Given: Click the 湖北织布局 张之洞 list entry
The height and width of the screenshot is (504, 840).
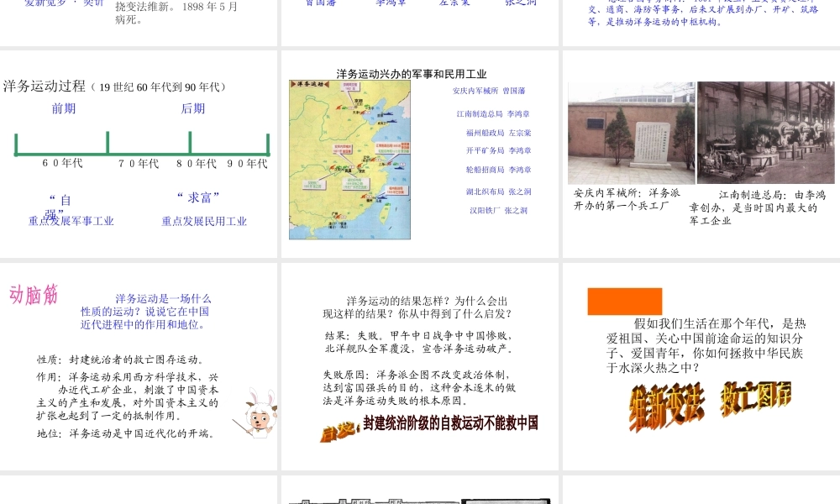Looking at the screenshot, I should [498, 192].
